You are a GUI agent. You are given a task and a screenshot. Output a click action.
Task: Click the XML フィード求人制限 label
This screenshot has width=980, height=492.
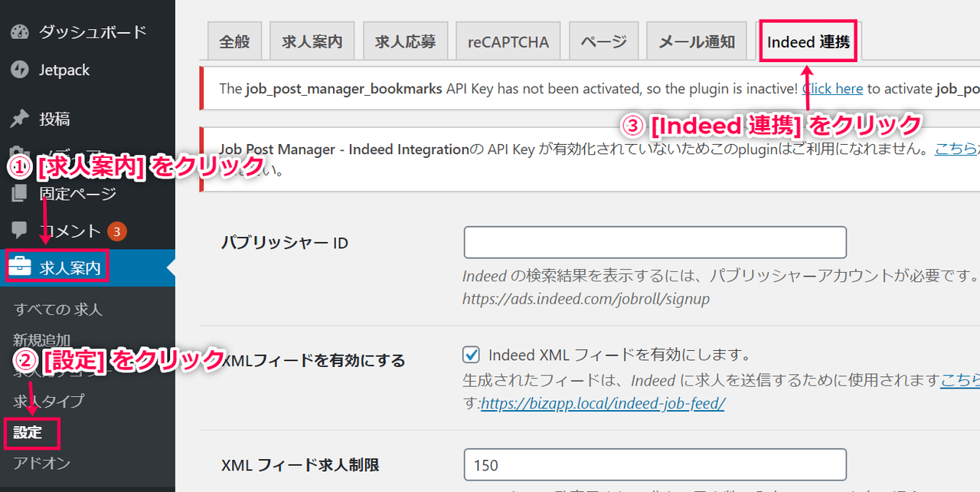click(x=300, y=464)
